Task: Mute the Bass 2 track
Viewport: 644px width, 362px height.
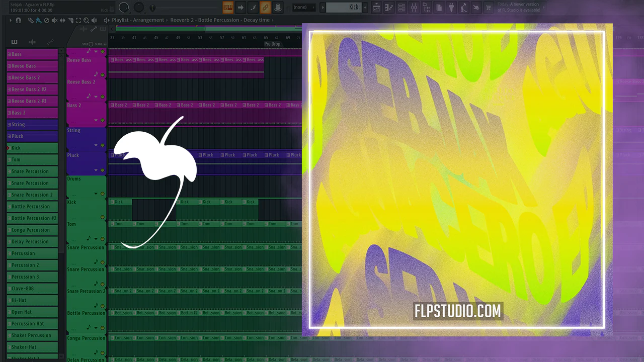Action: [103, 120]
